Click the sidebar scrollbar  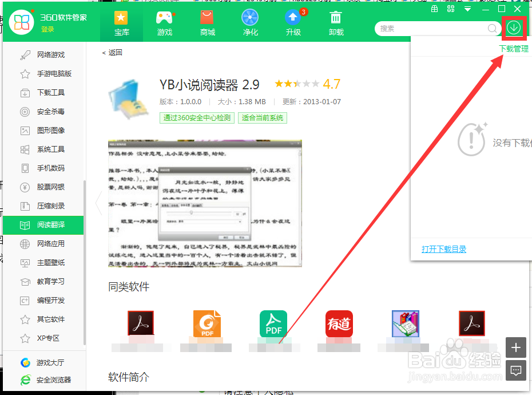[85, 262]
